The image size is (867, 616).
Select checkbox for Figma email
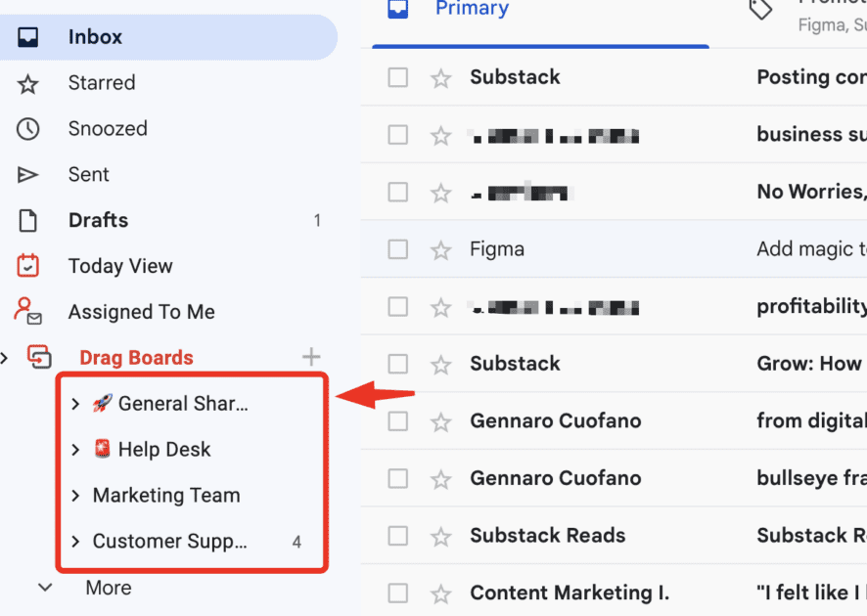(x=398, y=249)
